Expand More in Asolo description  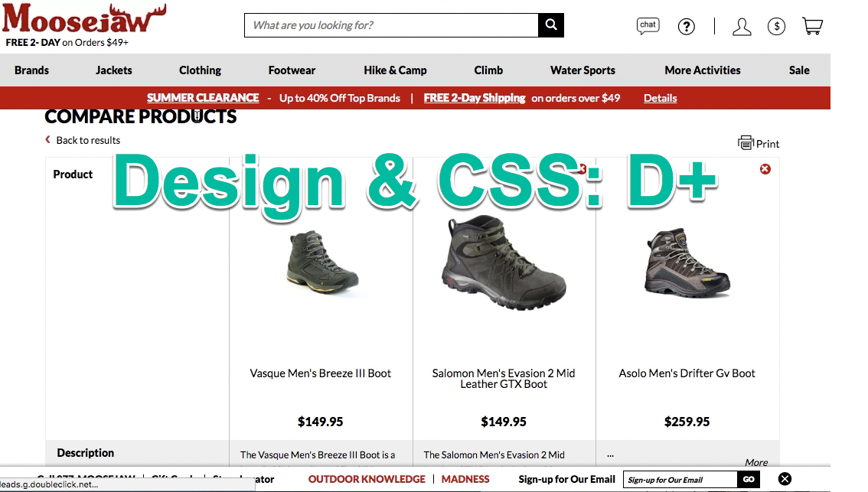click(756, 462)
